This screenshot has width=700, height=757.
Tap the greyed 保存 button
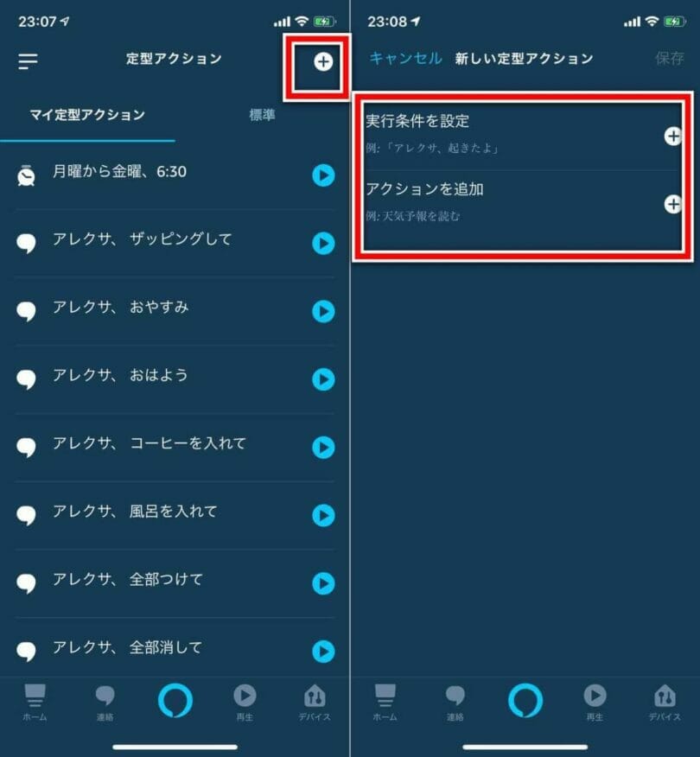[x=669, y=59]
